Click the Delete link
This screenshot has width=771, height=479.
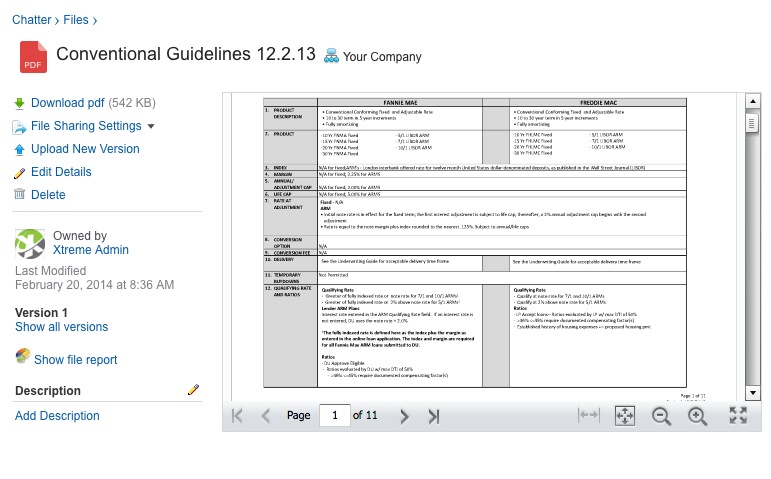tap(48, 195)
